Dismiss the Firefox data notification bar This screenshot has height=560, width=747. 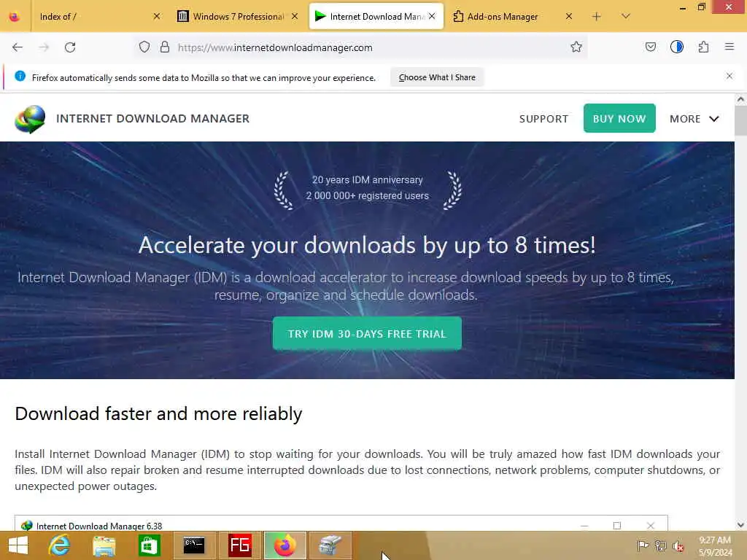tap(729, 76)
